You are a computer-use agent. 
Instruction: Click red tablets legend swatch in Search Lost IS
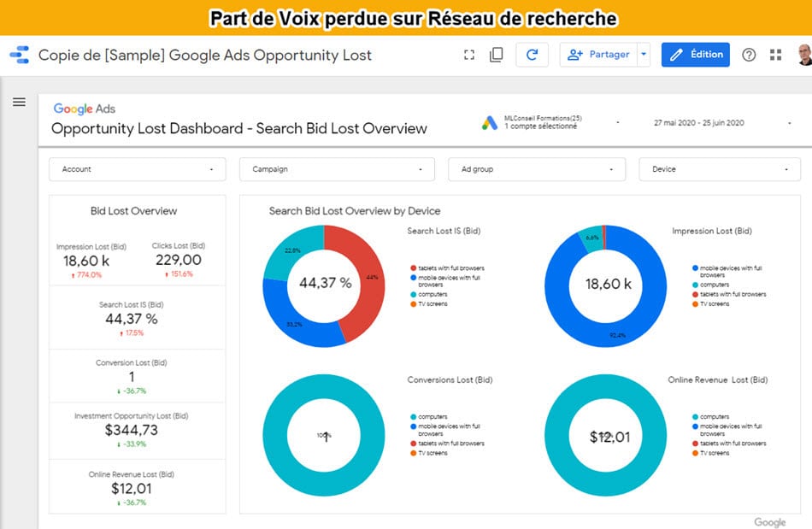coord(413,268)
